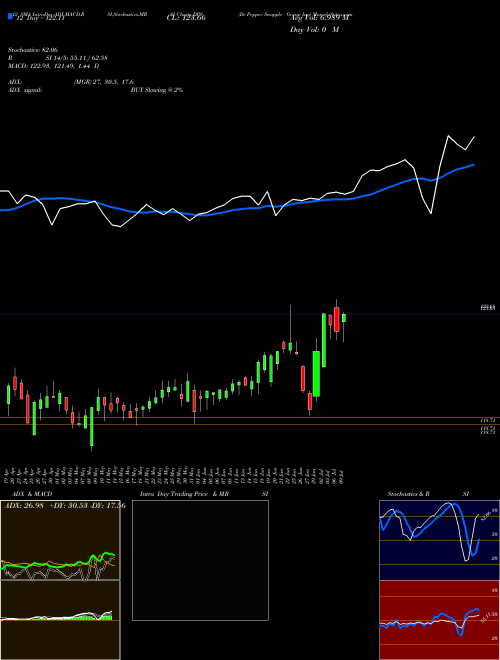Image resolution: width=500 pixels, height=660 pixels.
Task: Click the current price label beside the blue line
Action: 488,307
